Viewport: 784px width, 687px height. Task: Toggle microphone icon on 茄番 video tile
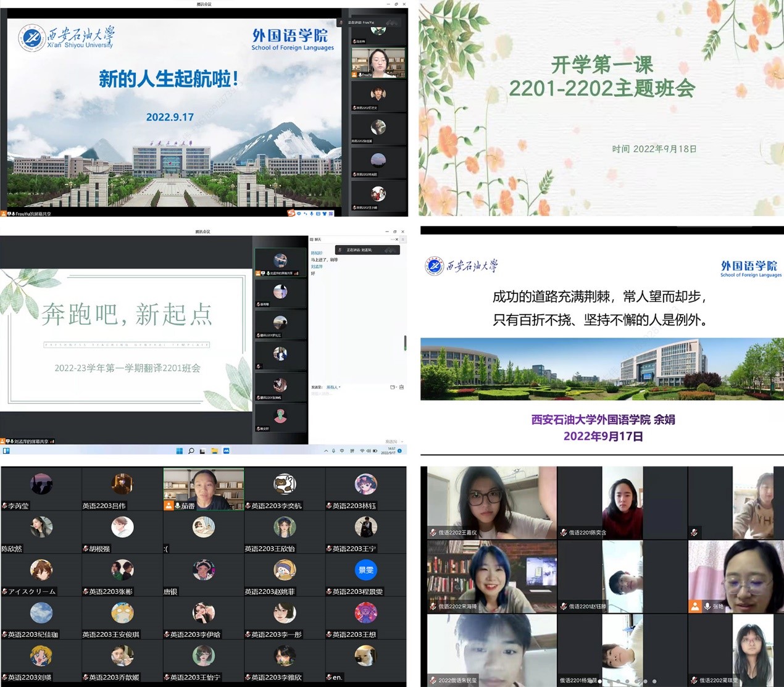(177, 506)
